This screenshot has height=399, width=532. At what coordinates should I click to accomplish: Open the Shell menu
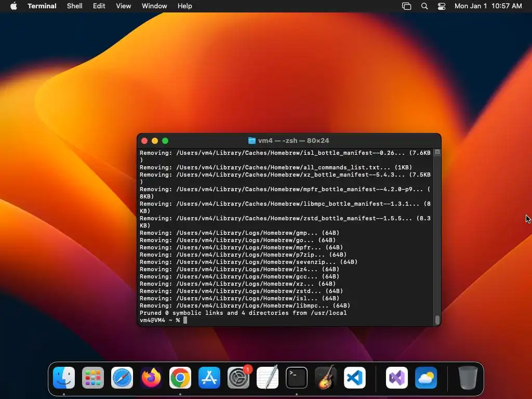coord(75,6)
